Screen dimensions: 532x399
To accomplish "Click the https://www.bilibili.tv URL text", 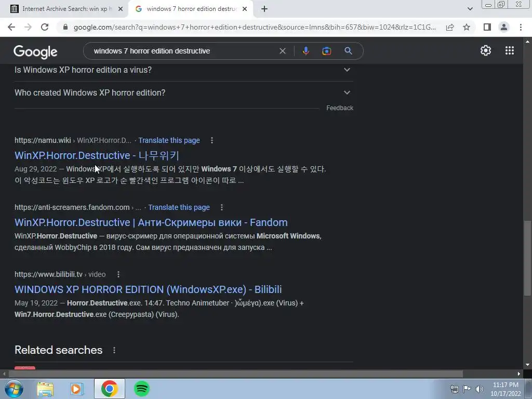I will tap(48, 274).
